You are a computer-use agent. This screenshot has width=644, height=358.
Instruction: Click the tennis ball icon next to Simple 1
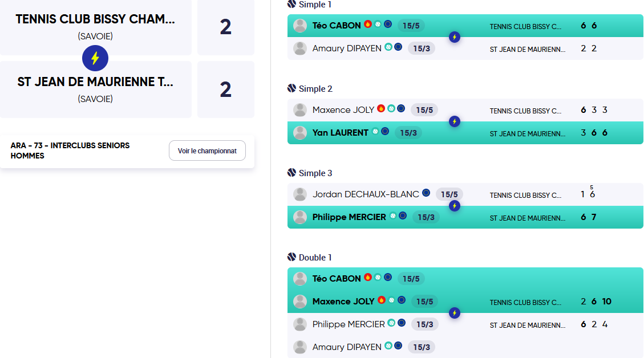291,4
